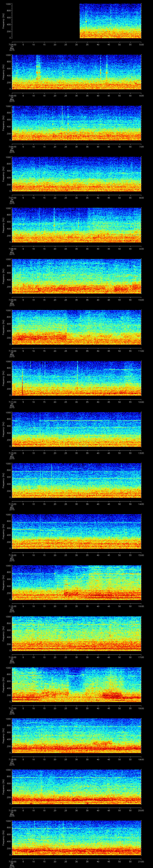
Task: Select the 9:00 end time label
Action: click(141, 249)
